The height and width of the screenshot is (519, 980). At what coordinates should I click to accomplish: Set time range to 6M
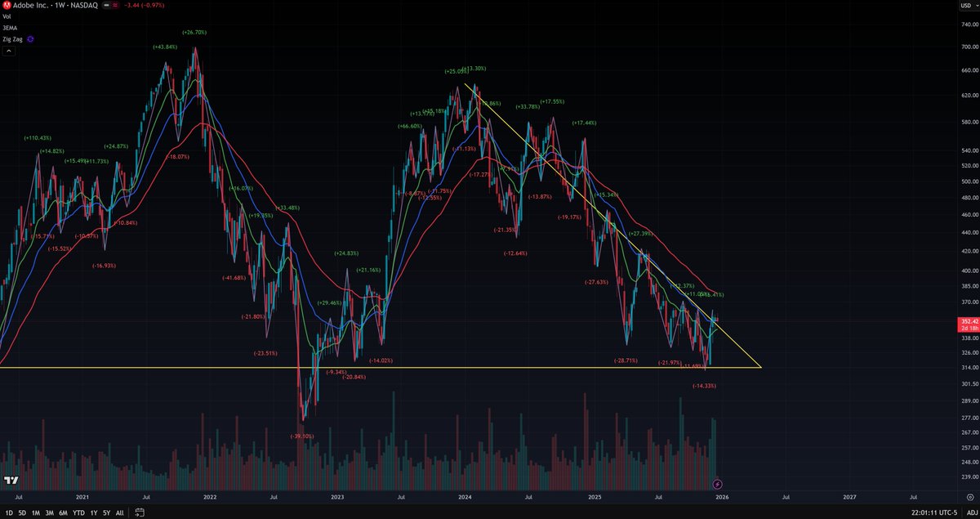(64, 512)
